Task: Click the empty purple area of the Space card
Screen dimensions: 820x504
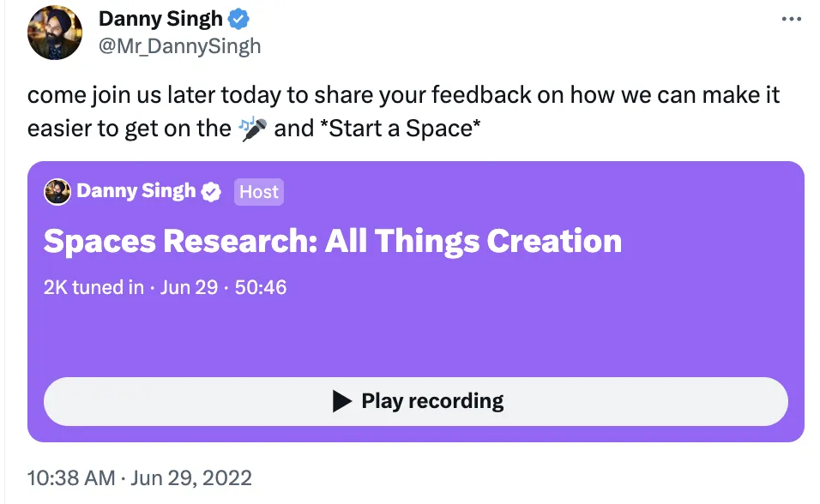Action: point(515,334)
